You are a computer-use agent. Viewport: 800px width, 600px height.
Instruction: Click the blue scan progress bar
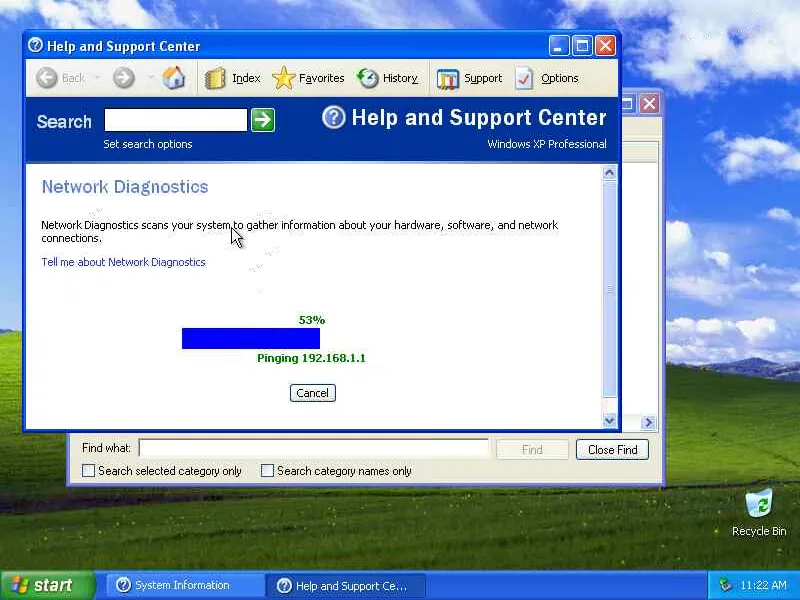(251, 338)
